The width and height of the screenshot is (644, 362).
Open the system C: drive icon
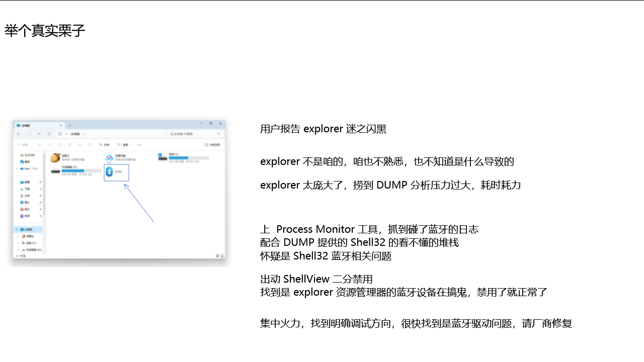(163, 156)
